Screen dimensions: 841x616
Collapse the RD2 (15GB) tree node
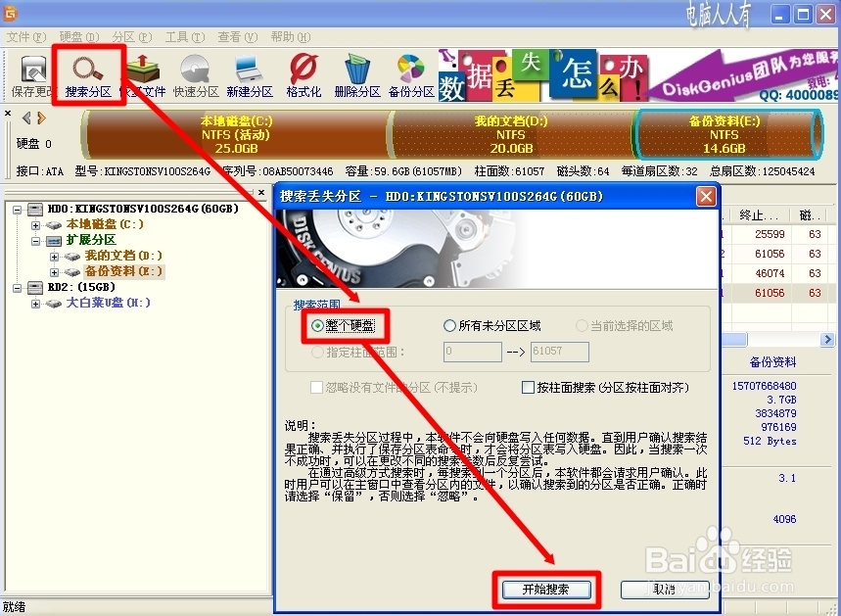click(18, 288)
